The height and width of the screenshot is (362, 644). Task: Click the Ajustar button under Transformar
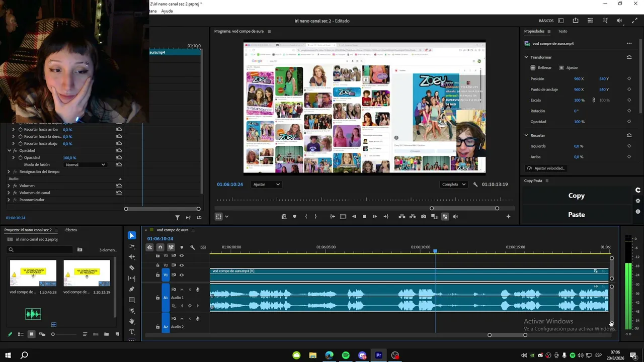569,68
